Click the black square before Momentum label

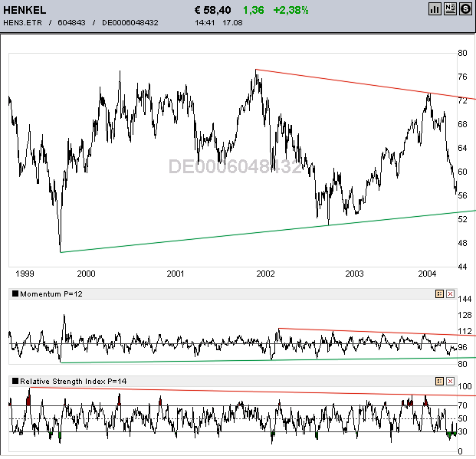click(15, 293)
